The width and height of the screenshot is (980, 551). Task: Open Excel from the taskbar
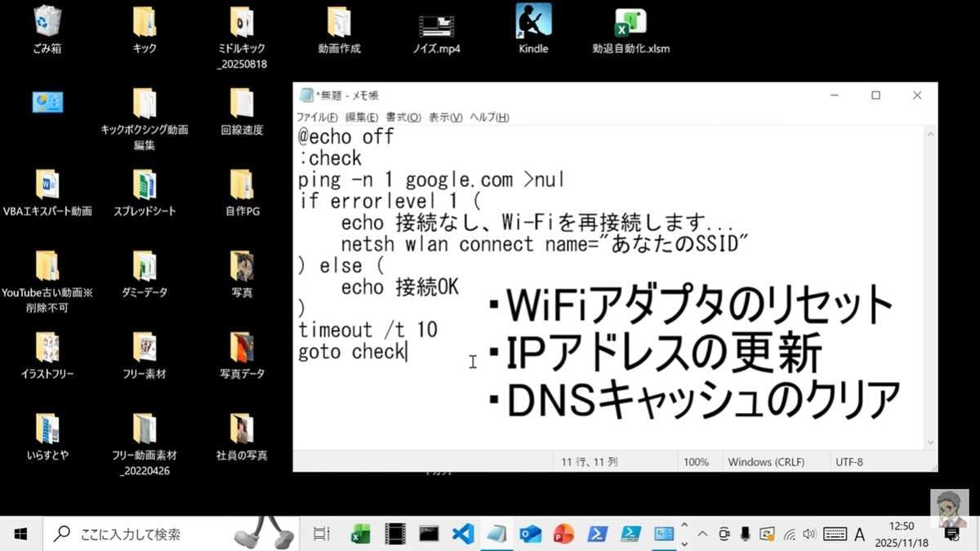coord(360,535)
